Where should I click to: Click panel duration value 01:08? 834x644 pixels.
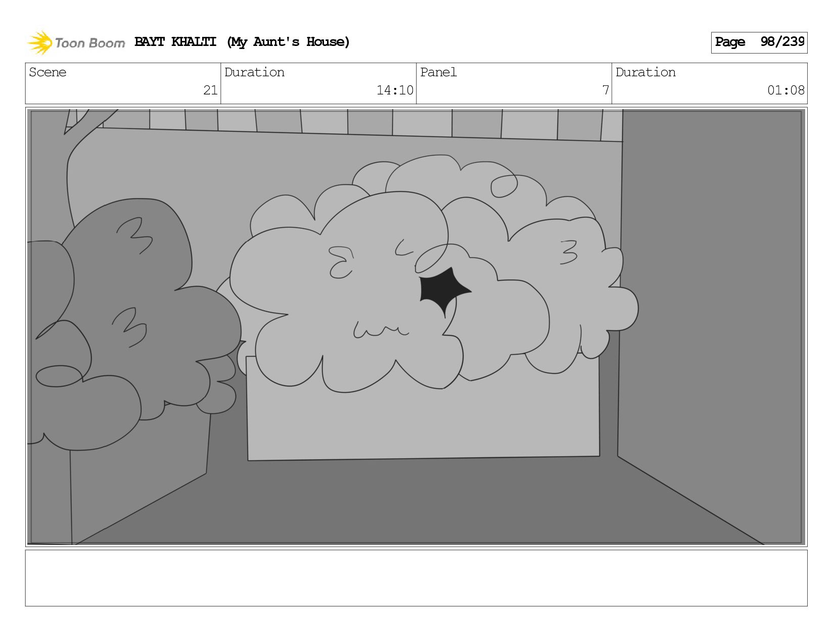(786, 90)
